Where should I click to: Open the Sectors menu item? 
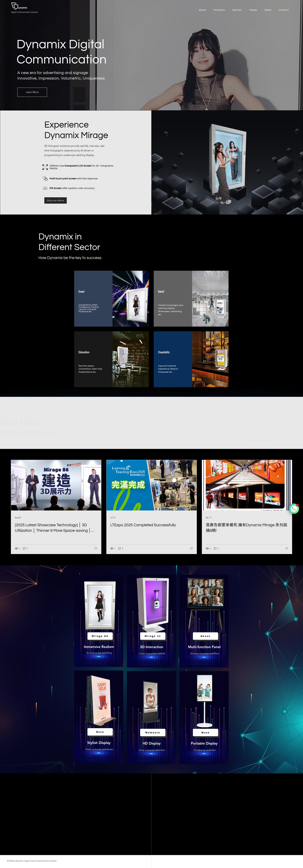[237, 10]
